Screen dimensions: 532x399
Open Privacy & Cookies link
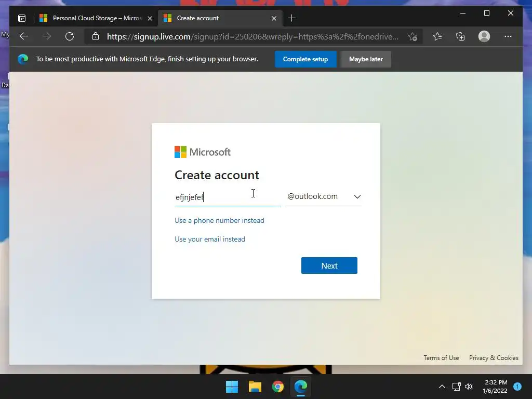coord(494,358)
